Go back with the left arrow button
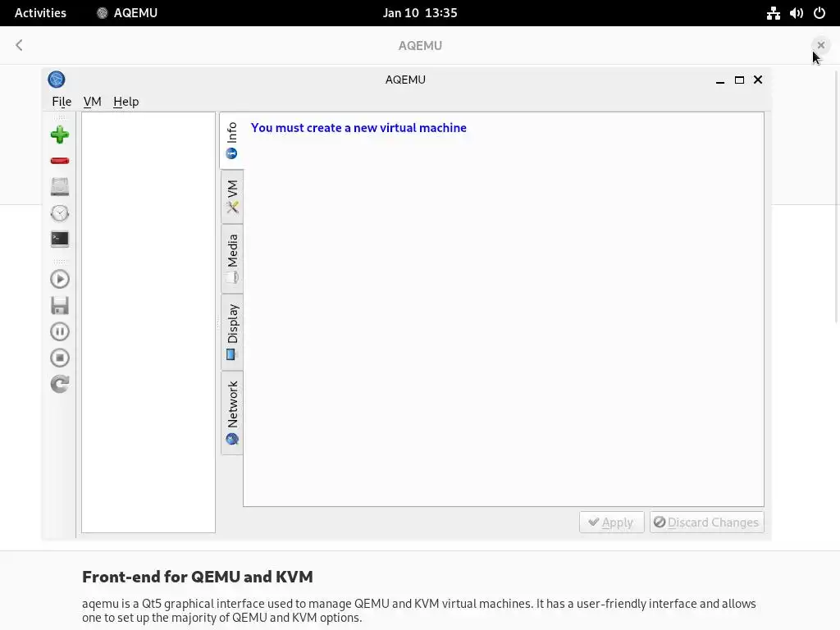This screenshot has height=630, width=840. click(20, 45)
